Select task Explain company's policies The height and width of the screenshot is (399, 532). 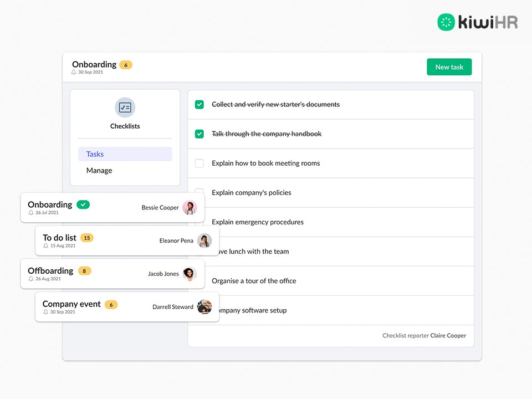(x=252, y=192)
